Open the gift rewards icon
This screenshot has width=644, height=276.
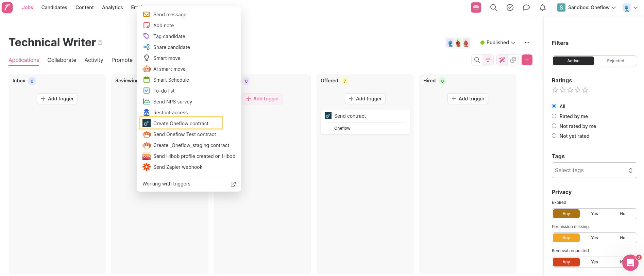click(x=476, y=7)
